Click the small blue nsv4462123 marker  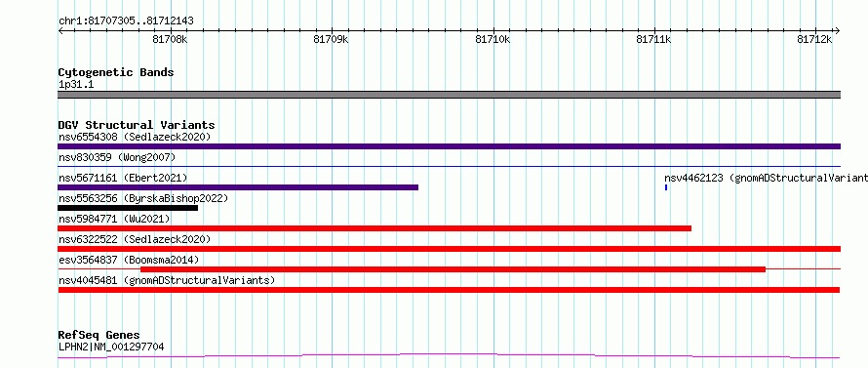click(x=666, y=187)
